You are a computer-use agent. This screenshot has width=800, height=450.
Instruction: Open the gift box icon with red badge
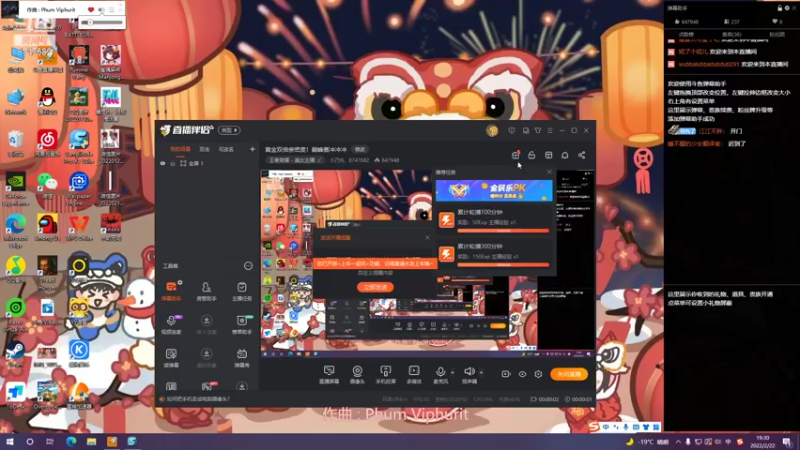[515, 155]
